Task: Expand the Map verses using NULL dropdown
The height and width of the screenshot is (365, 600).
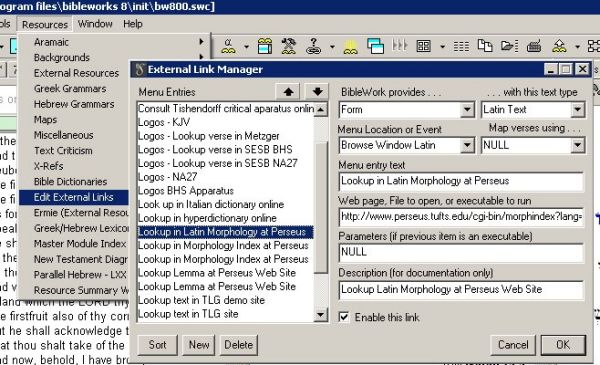Action: pos(577,145)
